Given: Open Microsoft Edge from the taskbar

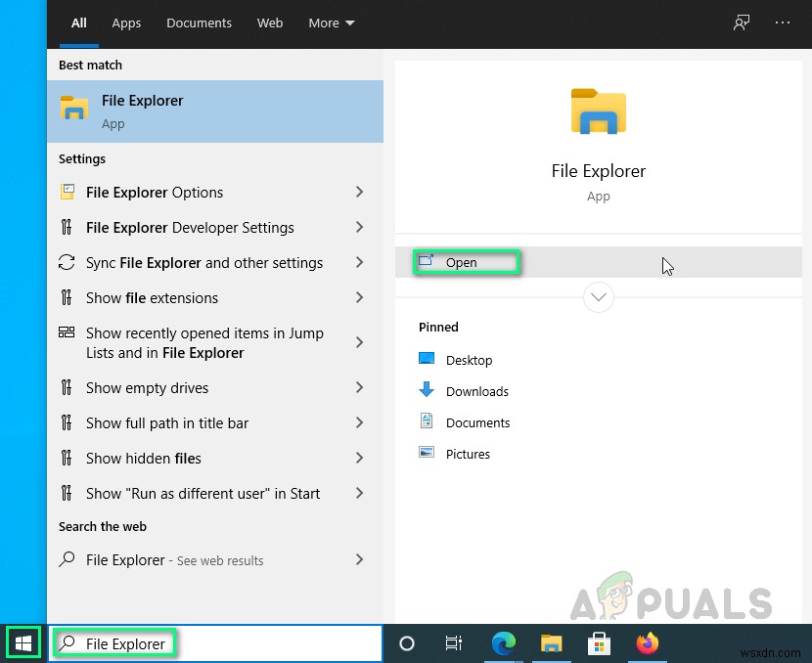Looking at the screenshot, I should [503, 643].
